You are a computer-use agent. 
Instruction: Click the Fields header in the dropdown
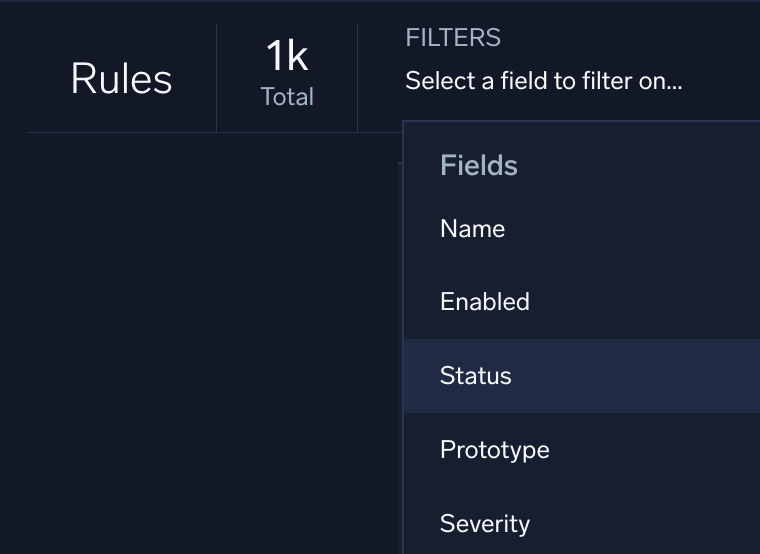[x=478, y=165]
